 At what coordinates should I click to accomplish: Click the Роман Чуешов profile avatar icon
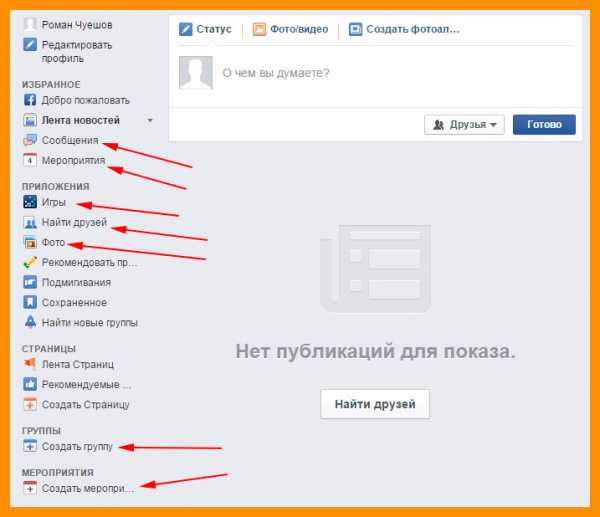click(x=30, y=24)
